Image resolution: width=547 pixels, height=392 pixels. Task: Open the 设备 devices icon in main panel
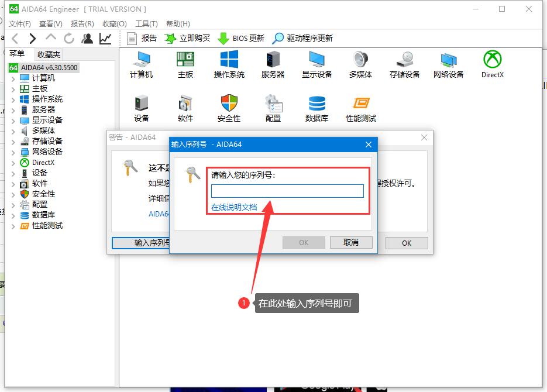point(142,108)
